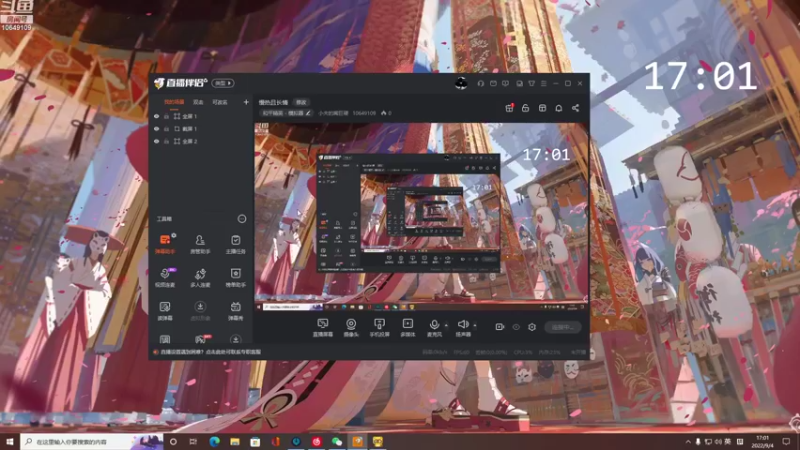Select the 全屏 1 source row

tap(202, 116)
